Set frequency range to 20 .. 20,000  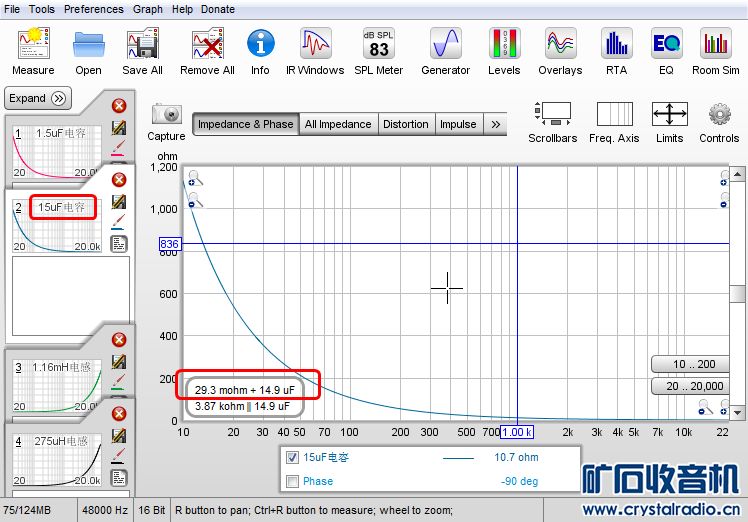click(693, 386)
